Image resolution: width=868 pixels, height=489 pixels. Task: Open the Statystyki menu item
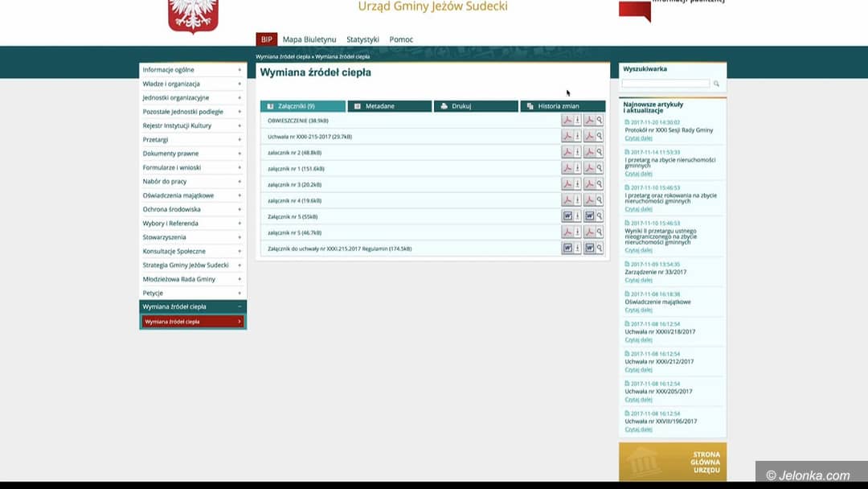coord(362,39)
